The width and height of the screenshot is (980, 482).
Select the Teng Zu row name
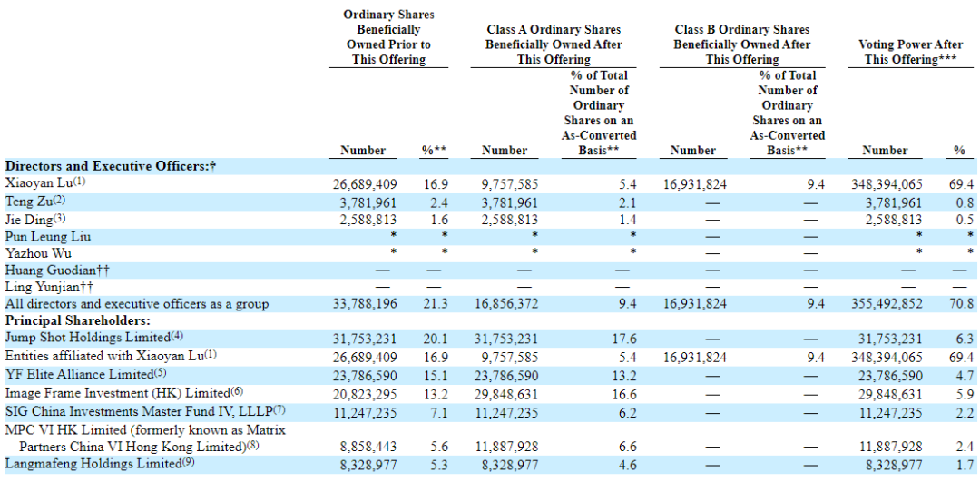click(34, 201)
